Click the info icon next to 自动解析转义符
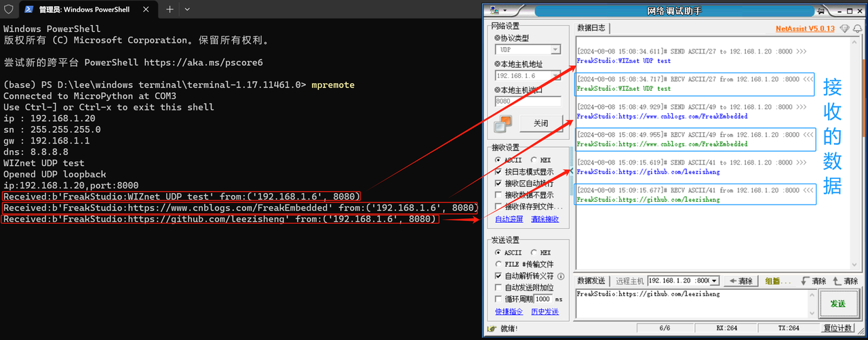The height and width of the screenshot is (340, 868). (x=561, y=276)
